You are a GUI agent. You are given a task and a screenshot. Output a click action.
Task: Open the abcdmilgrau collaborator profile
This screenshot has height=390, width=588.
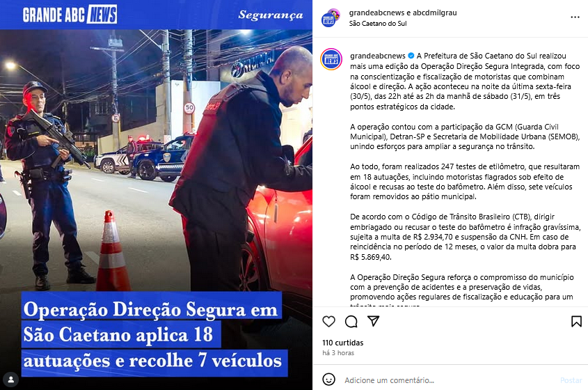click(435, 13)
